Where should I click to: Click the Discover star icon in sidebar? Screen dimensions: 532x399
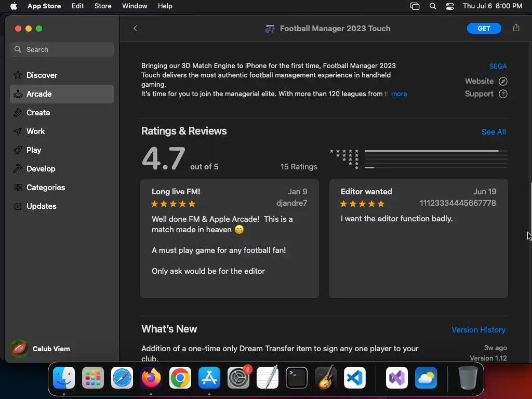(18, 75)
